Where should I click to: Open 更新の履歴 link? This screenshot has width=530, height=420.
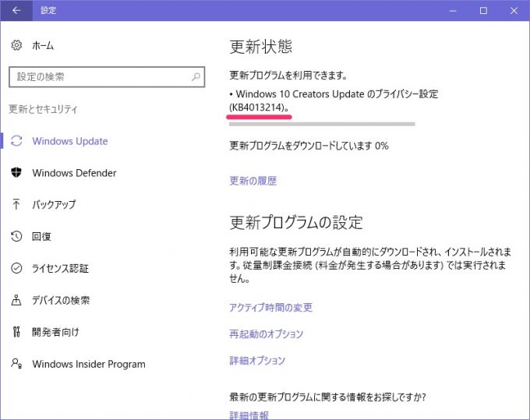(x=253, y=181)
